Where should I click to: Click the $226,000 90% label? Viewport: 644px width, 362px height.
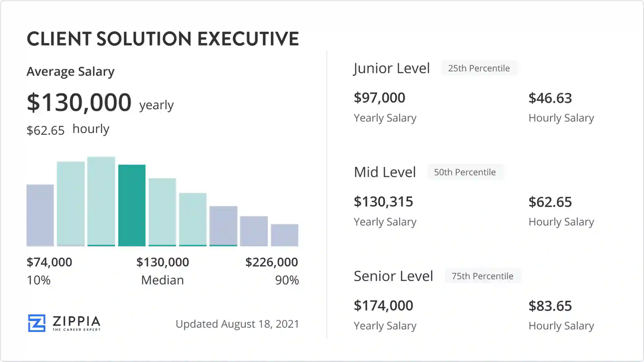click(272, 262)
